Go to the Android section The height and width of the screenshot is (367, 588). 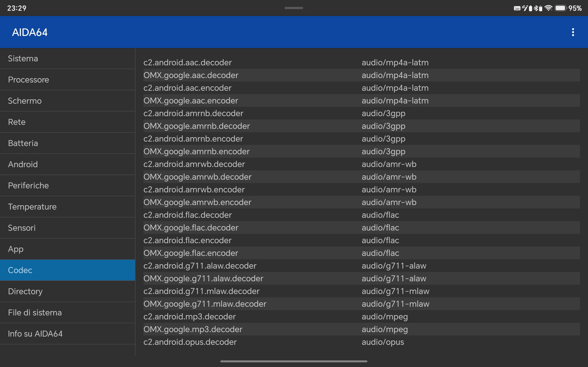tap(68, 164)
